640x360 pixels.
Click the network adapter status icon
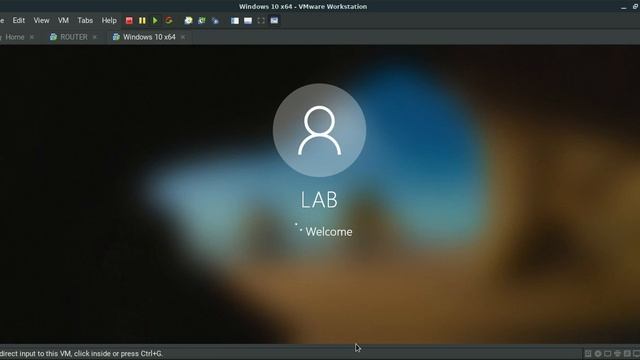607,353
